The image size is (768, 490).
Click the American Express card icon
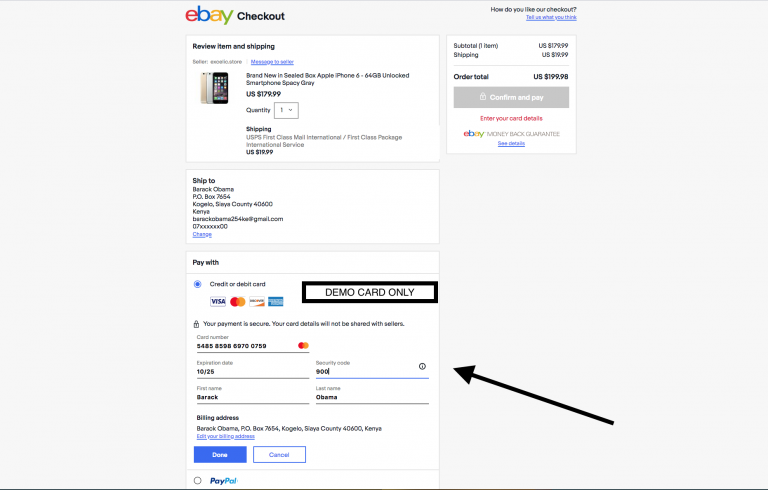[275, 301]
